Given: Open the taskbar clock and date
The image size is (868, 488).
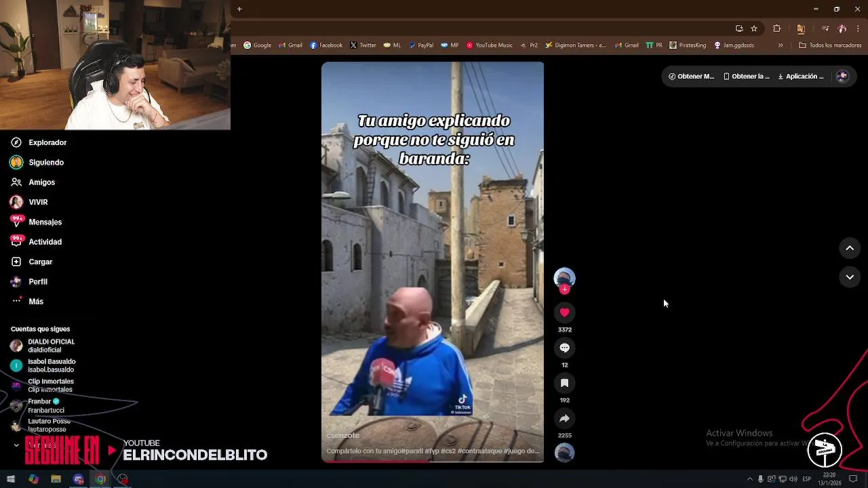Looking at the screenshot, I should click(829, 479).
